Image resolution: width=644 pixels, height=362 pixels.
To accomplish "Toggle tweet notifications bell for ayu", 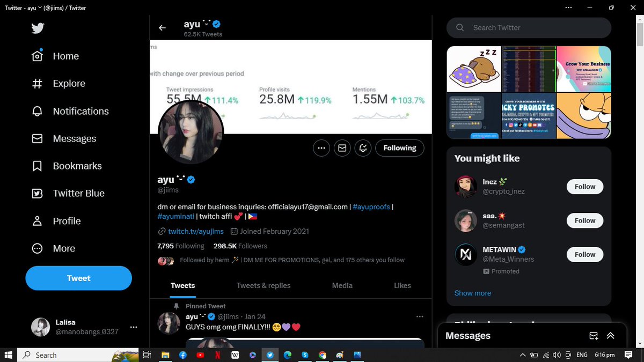I will [363, 148].
